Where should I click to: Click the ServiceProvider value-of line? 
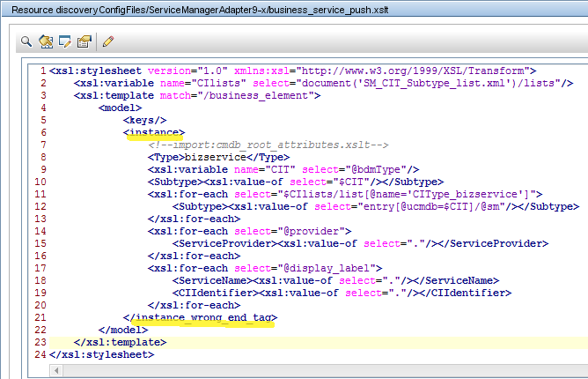[x=360, y=244]
